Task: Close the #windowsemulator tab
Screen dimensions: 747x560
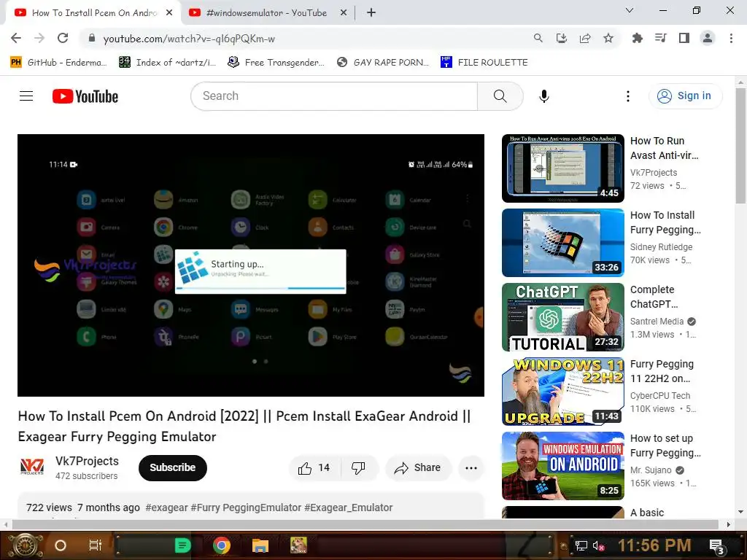Action: 344,13
